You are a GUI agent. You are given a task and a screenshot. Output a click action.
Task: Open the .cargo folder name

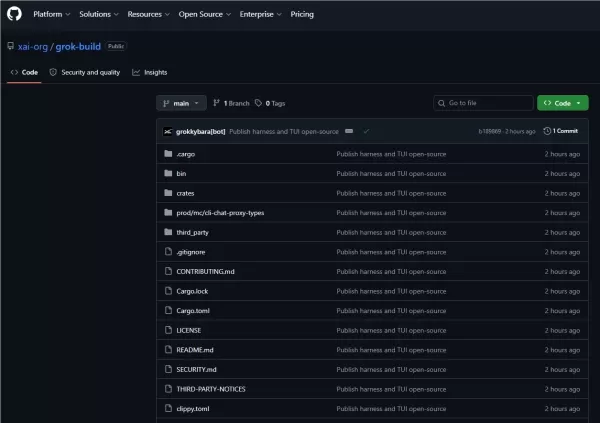coord(186,154)
